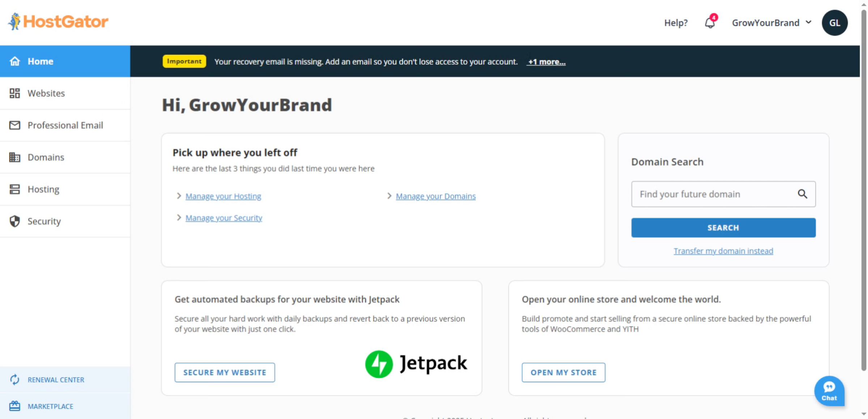Click the page vertical scrollbar
The height and width of the screenshot is (419, 868).
(x=864, y=181)
